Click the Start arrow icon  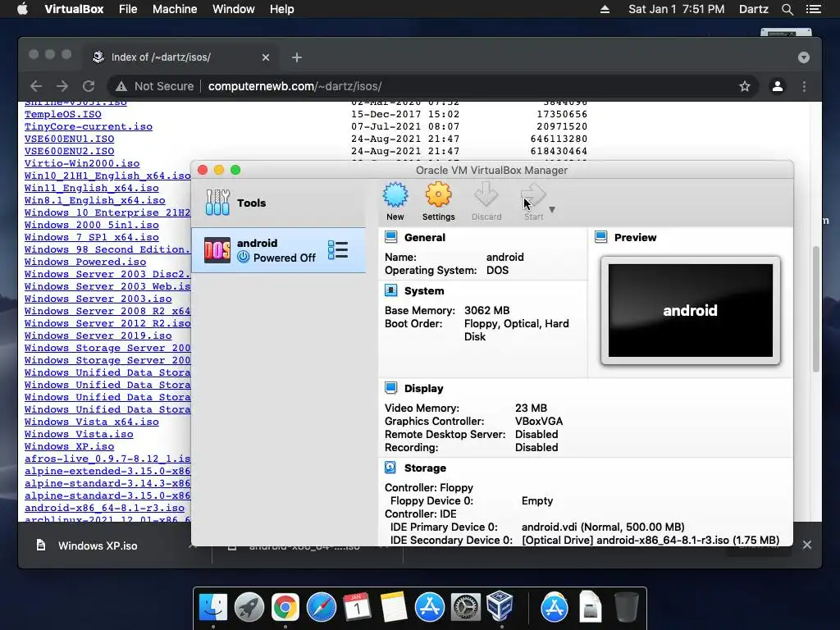click(x=533, y=195)
